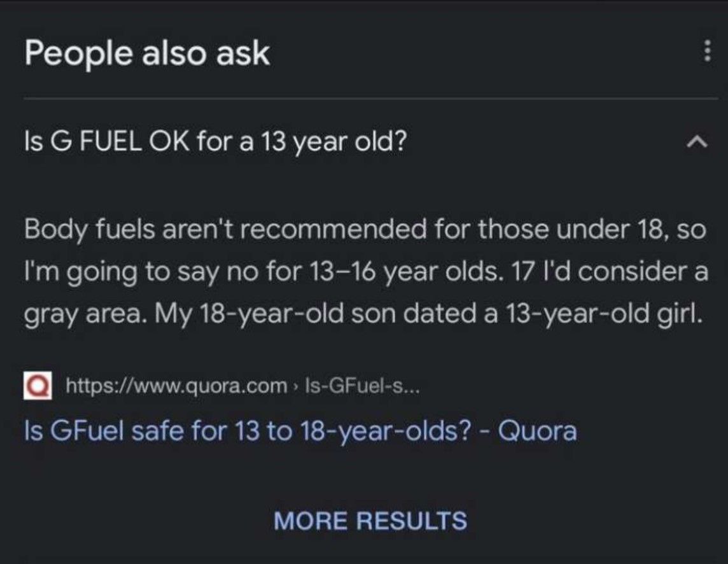
Task: Open the three-dot options menu
Action: [706, 52]
